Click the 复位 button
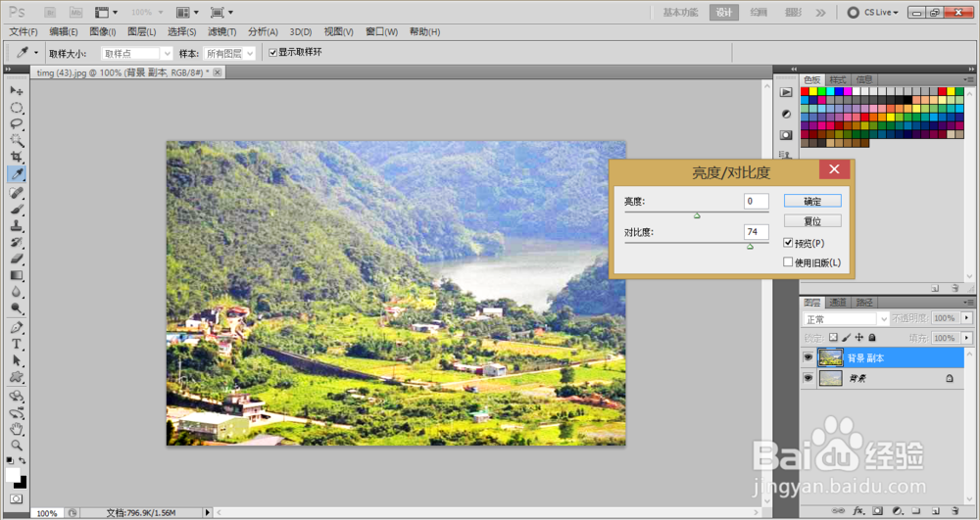Image resolution: width=980 pixels, height=520 pixels. [x=812, y=221]
